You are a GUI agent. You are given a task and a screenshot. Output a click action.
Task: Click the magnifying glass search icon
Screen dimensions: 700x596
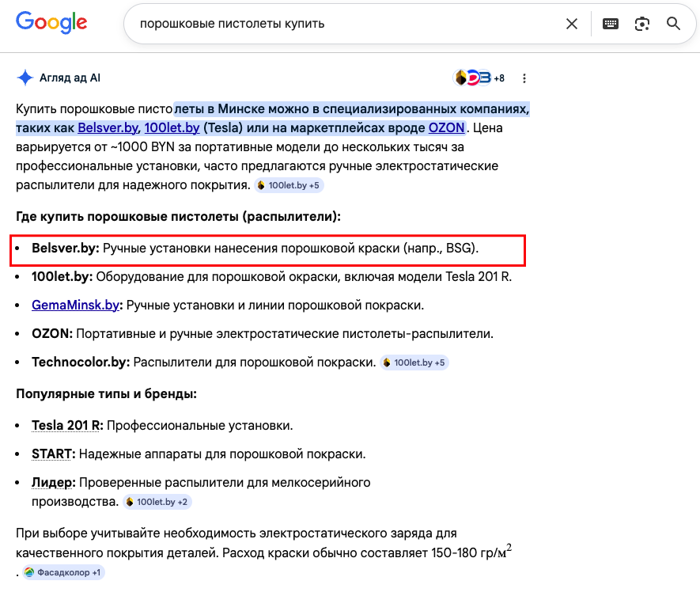(x=674, y=24)
